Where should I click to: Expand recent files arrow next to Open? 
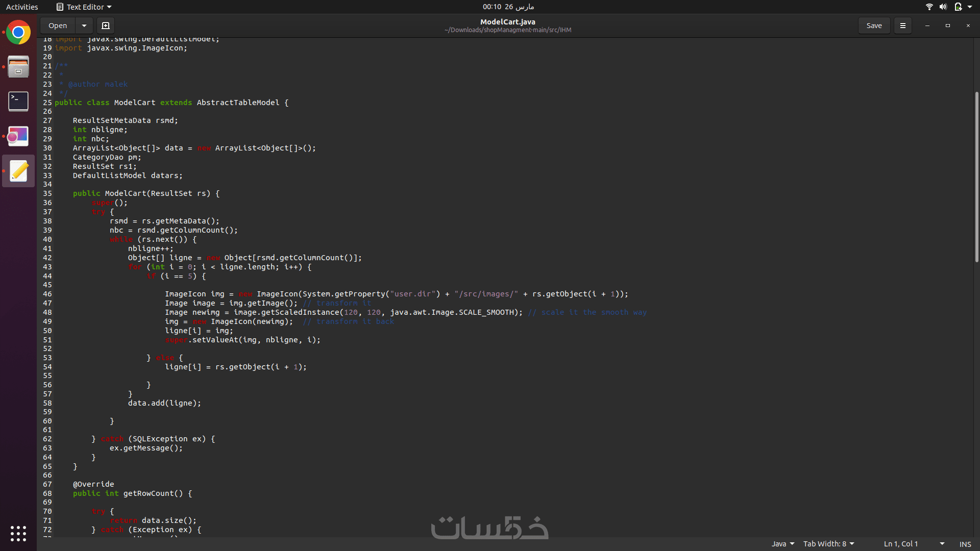84,26
